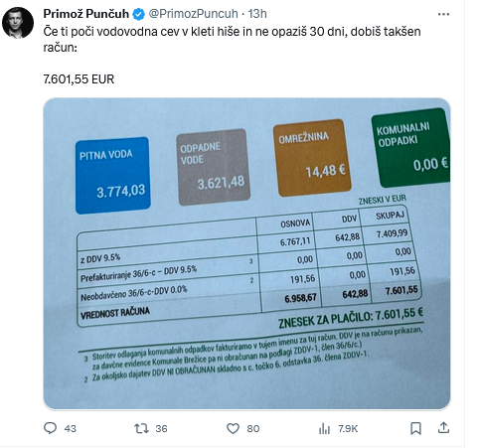481x448 pixels.
Task: Like the tweet with heart icon
Action: [233, 428]
